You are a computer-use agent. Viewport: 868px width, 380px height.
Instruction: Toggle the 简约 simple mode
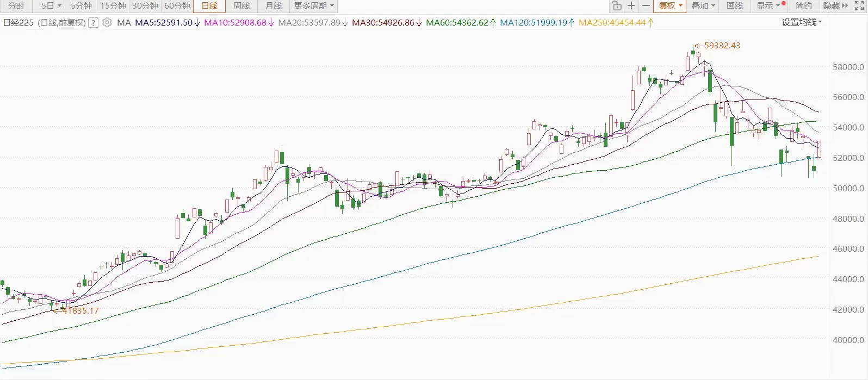point(803,6)
